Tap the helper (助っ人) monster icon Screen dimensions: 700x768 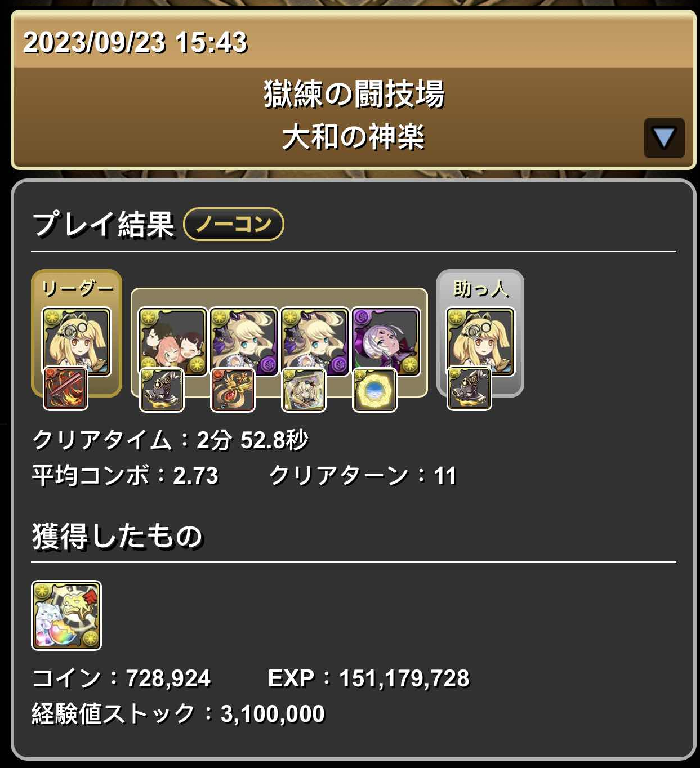coord(480,341)
